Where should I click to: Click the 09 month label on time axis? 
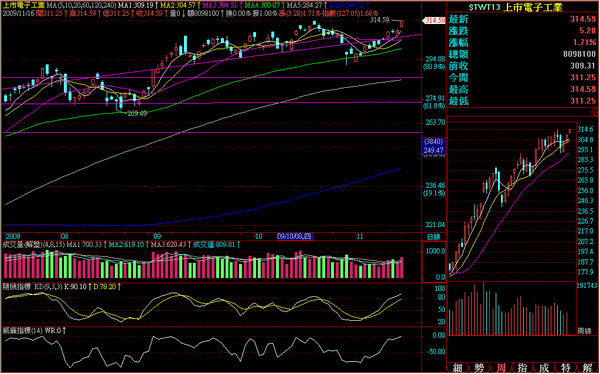pyautogui.click(x=156, y=237)
